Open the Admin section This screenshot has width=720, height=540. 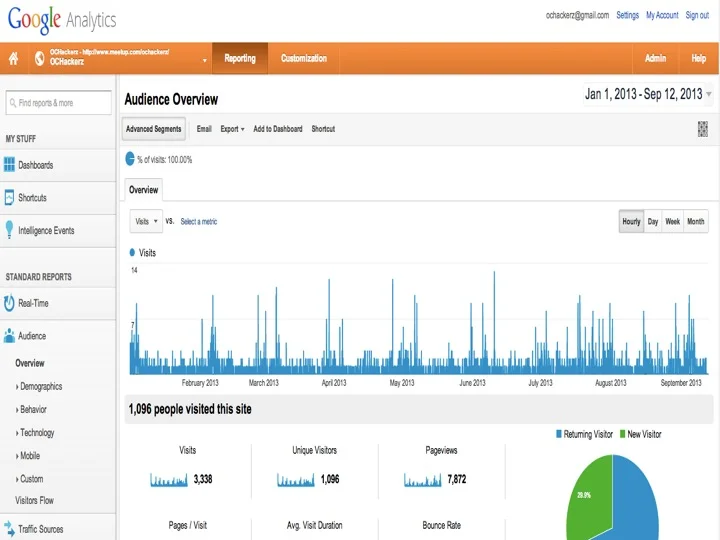click(655, 58)
